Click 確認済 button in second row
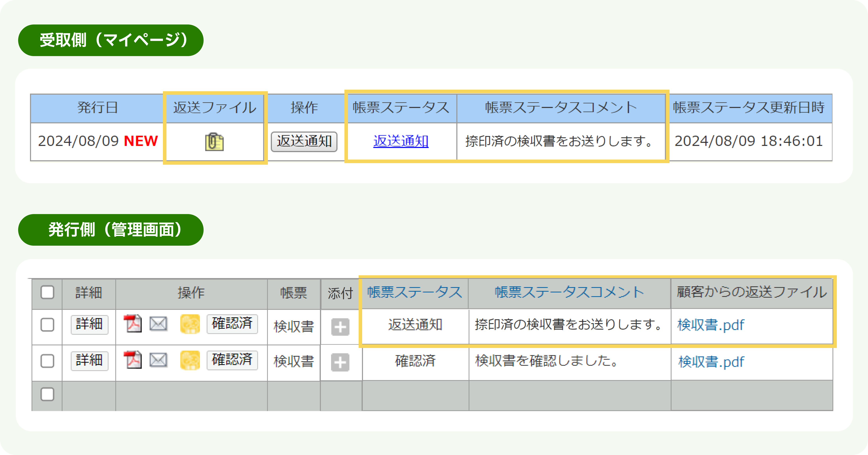868x455 pixels. tap(232, 360)
